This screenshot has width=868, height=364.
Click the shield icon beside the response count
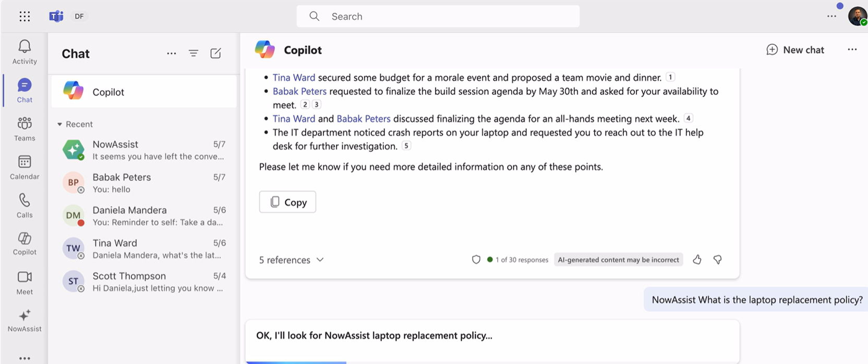coord(476,260)
